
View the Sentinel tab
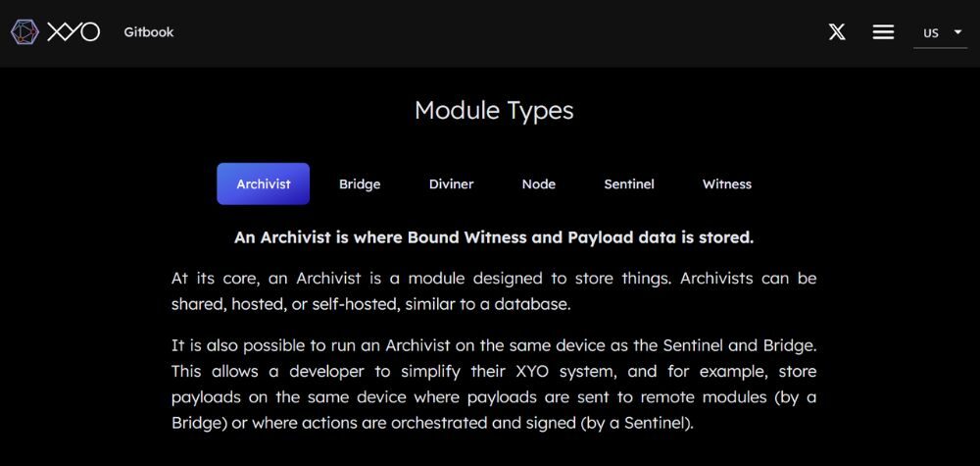629,183
